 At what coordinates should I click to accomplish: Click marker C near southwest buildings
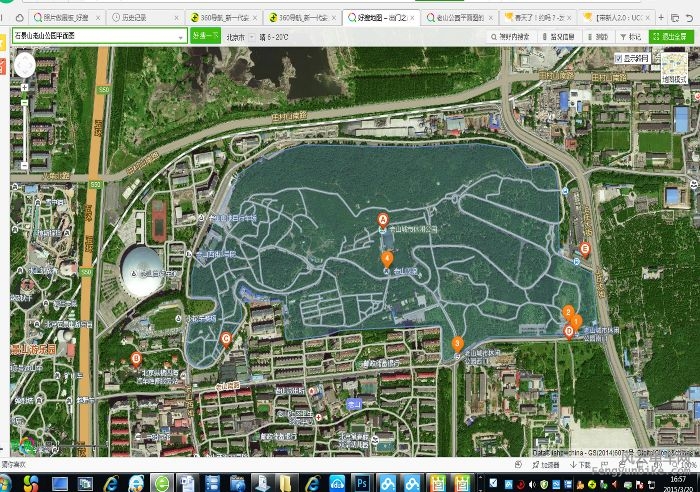(x=227, y=338)
